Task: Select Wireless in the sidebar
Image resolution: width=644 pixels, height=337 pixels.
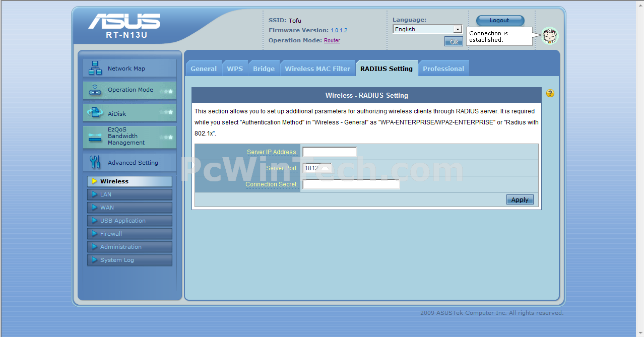Action: click(x=130, y=181)
